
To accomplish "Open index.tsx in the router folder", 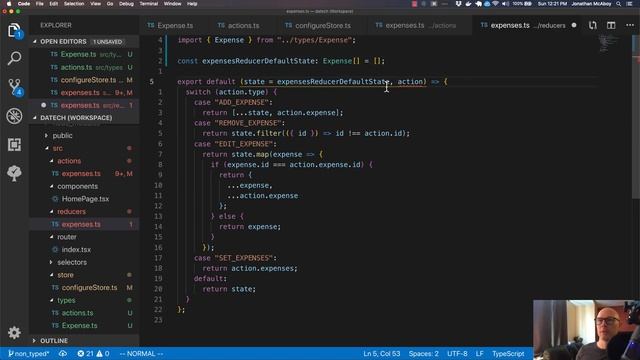I will (x=76, y=249).
